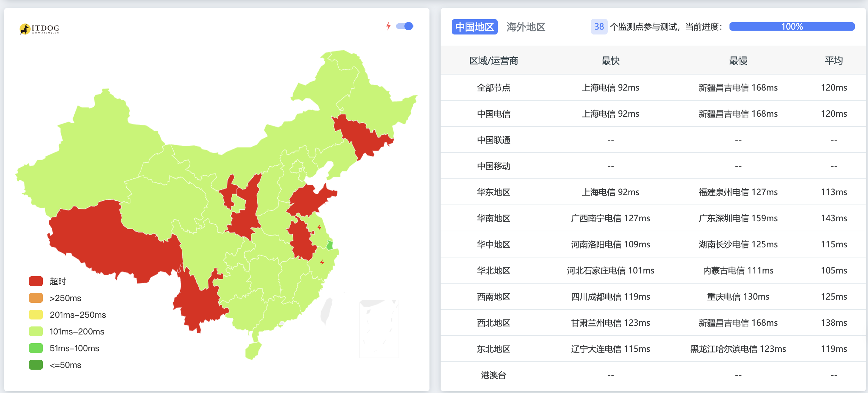Click the 101ms–200ms legend swatch
The image size is (868, 393).
[x=36, y=331]
